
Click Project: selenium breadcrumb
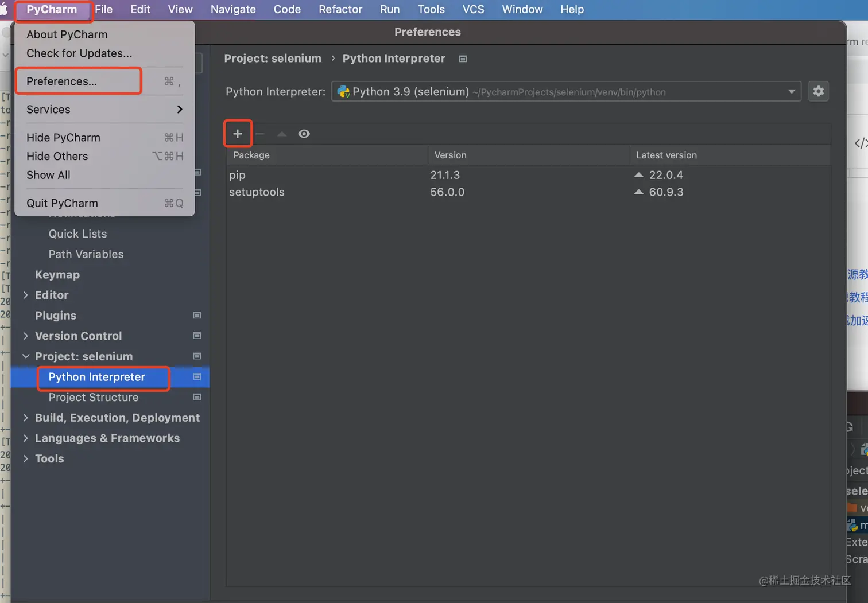273,59
